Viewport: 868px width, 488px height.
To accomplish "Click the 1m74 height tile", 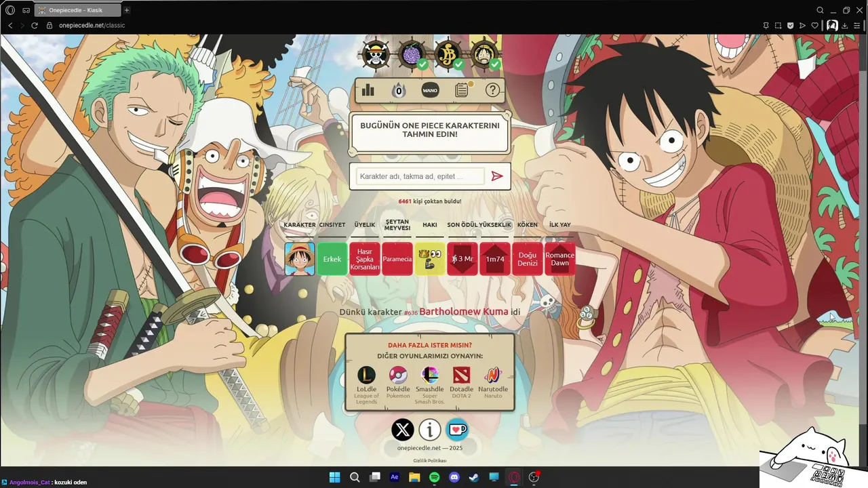I will [x=495, y=259].
